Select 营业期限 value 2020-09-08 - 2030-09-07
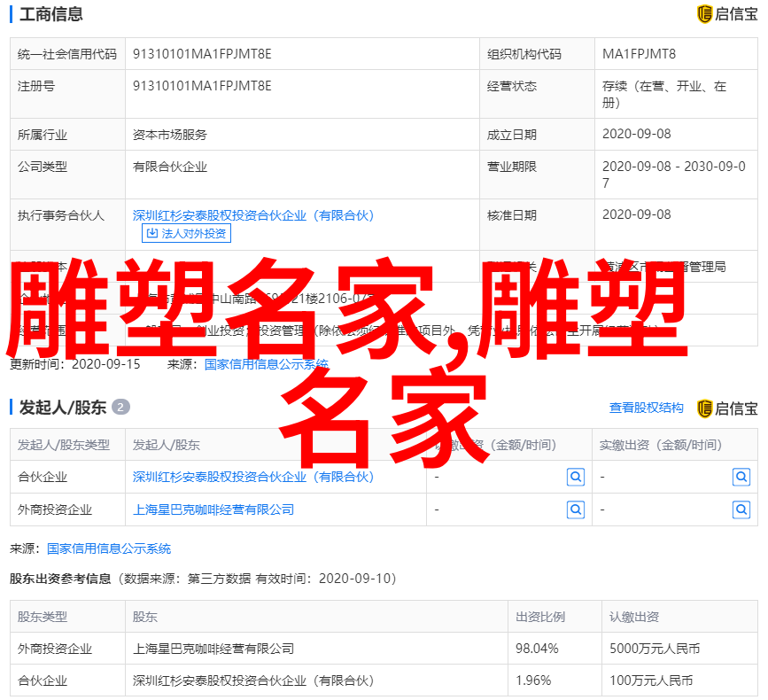Viewport: 768px width, 700px height. tap(674, 175)
